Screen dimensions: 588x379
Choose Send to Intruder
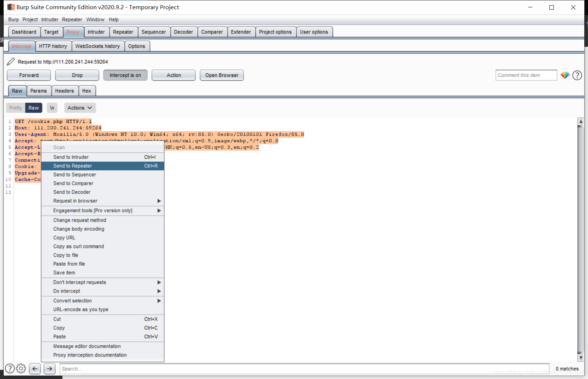103,157
